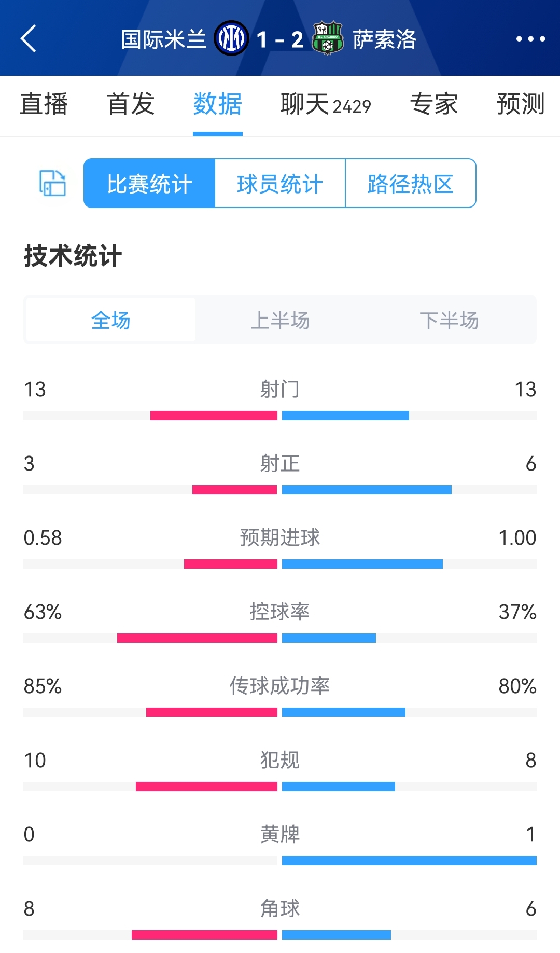Select 全场 full match stats

(x=111, y=320)
